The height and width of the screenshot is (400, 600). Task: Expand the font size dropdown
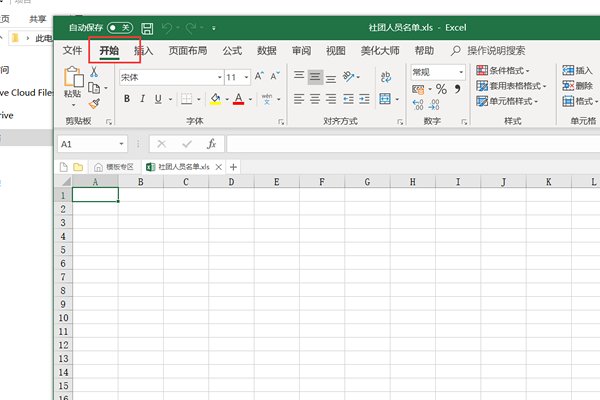click(x=245, y=77)
